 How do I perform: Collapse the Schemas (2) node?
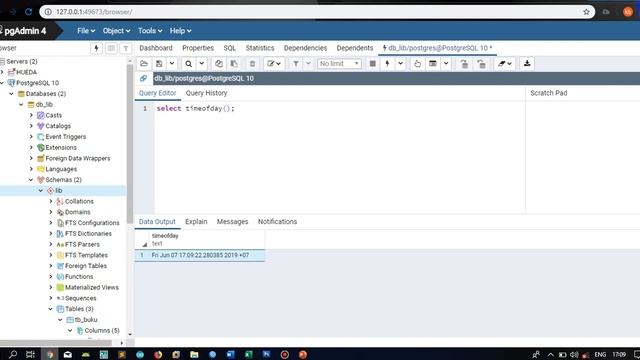(x=31, y=180)
